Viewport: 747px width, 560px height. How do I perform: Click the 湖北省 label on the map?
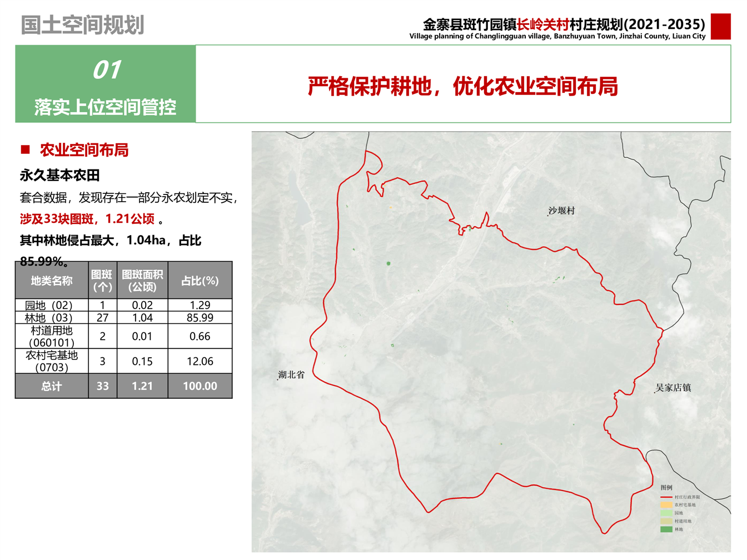pyautogui.click(x=291, y=375)
